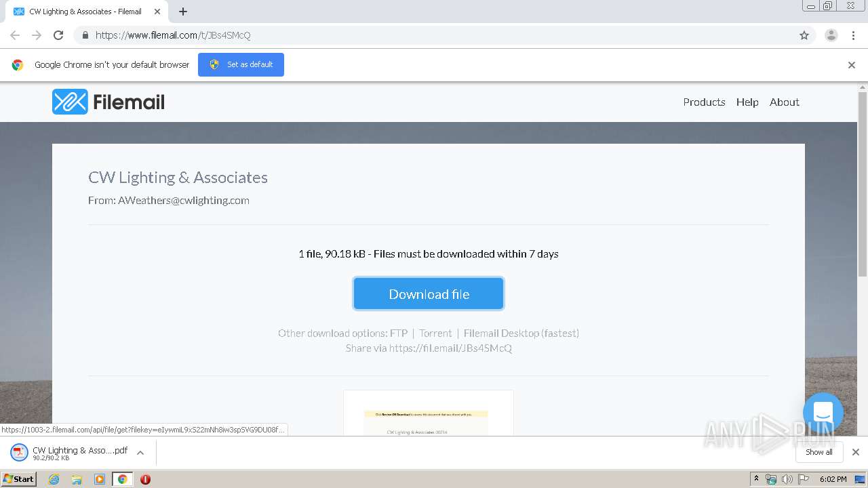
Task: Click the browser forward arrow
Action: (x=37, y=35)
